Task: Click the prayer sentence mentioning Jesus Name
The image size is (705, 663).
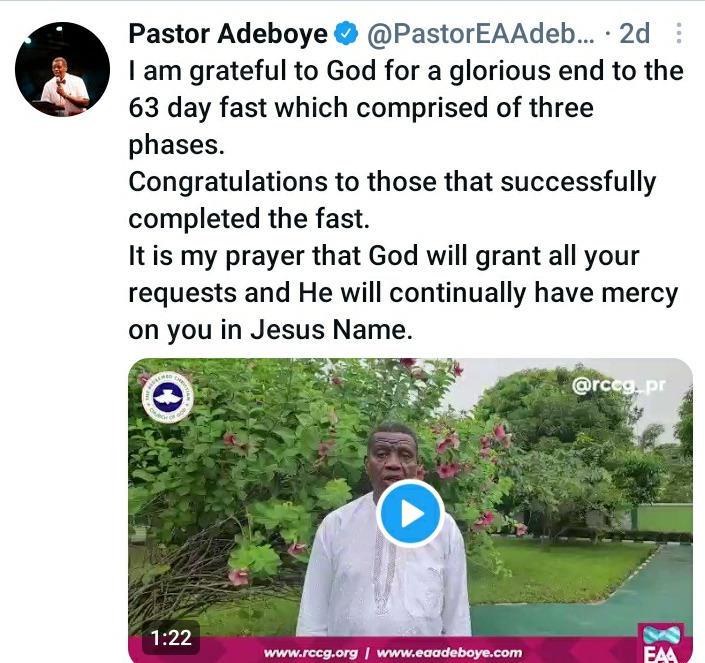Action: pyautogui.click(x=403, y=293)
